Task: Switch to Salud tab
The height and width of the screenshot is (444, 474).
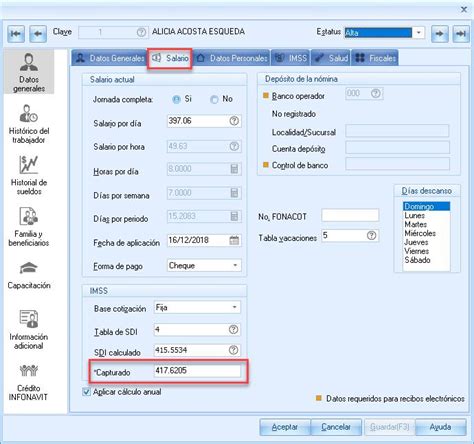Action: point(331,58)
